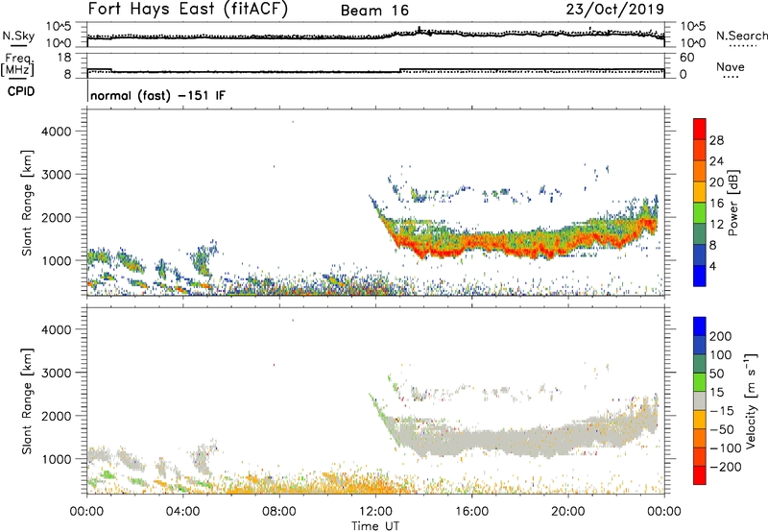Click the "20:00" time tick label
The image size is (768, 532).
pyautogui.click(x=567, y=512)
